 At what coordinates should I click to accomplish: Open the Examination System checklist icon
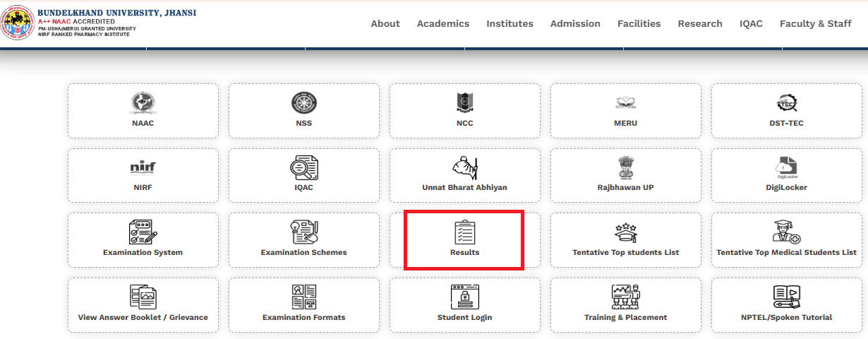143,232
